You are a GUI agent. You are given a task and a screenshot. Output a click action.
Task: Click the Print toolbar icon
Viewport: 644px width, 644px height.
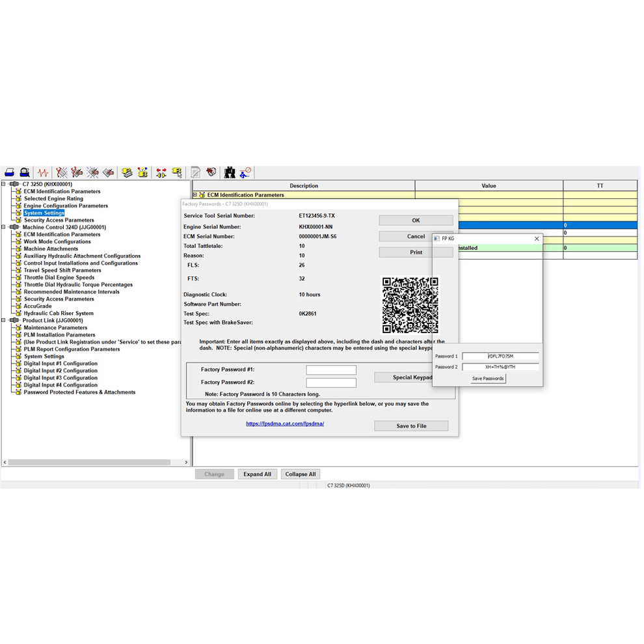coord(9,172)
